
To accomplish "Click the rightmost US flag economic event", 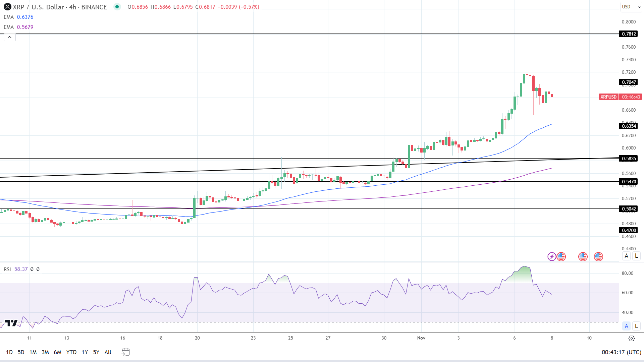I will [598, 257].
